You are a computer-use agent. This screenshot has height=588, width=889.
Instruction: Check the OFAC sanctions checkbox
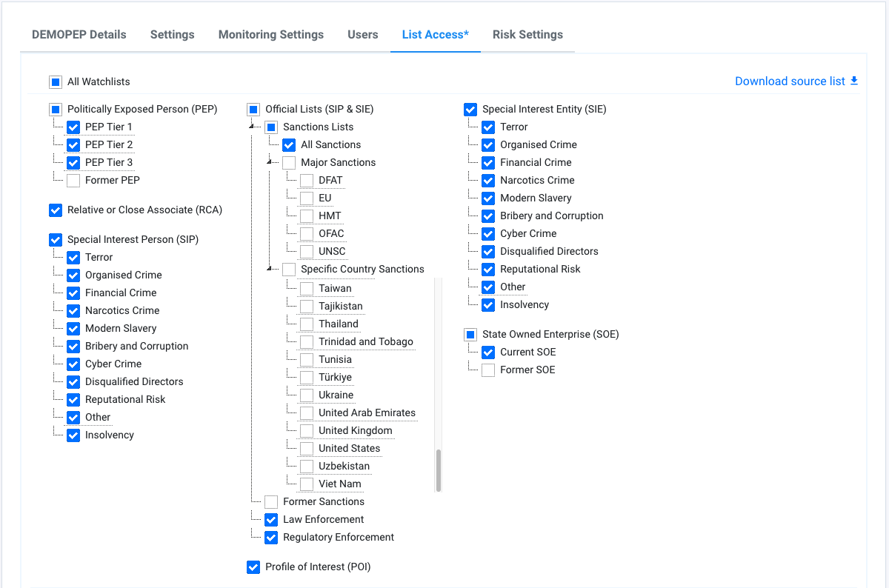[307, 234]
